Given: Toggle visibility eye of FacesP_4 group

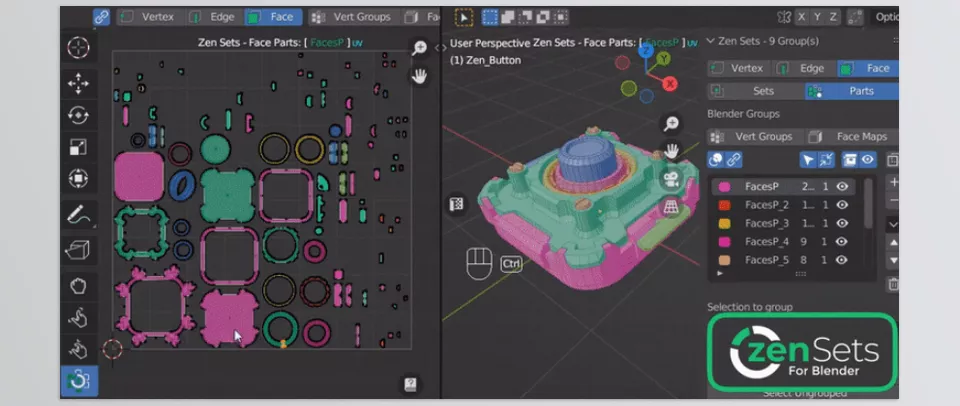Looking at the screenshot, I should pyautogui.click(x=842, y=242).
